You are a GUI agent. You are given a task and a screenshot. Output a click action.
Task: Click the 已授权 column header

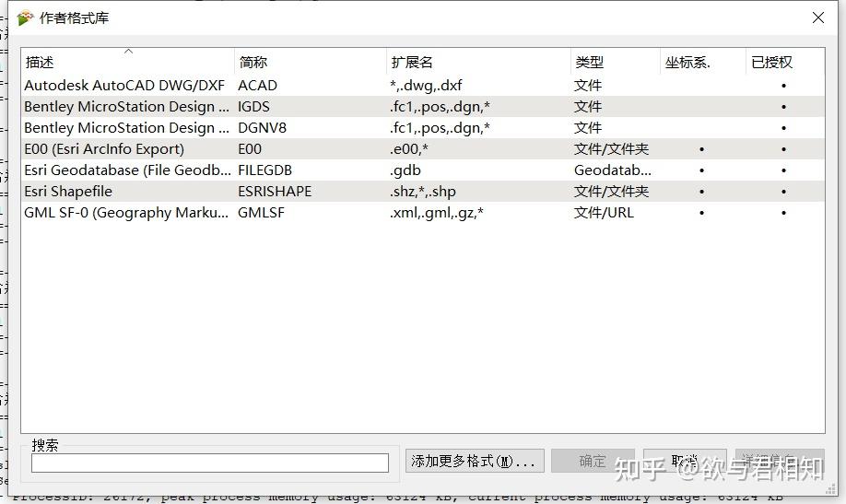coord(785,62)
